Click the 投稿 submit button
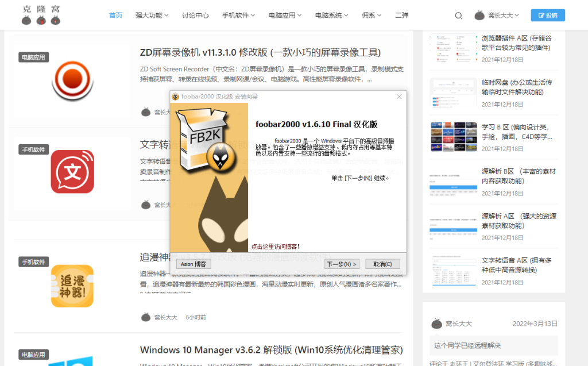This screenshot has width=588, height=366. tap(548, 16)
